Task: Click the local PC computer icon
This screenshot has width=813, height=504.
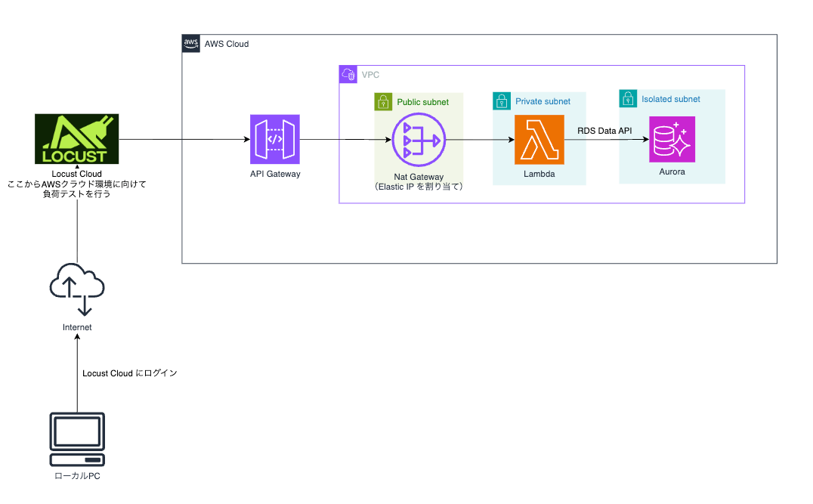Action: 77,440
